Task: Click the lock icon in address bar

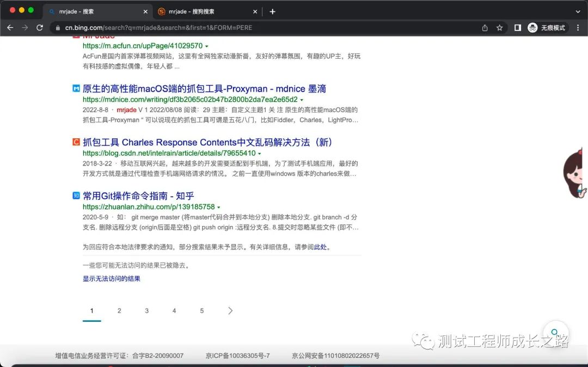Action: click(57, 28)
